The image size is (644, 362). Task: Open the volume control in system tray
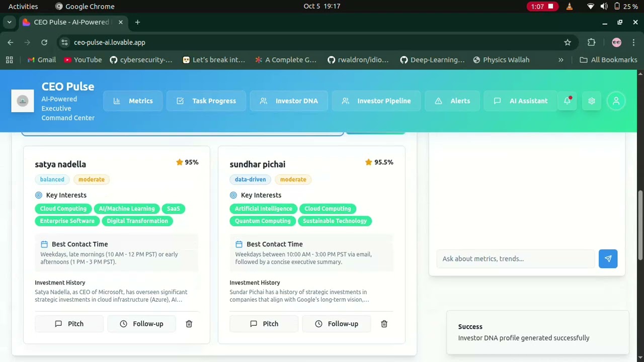point(604,7)
